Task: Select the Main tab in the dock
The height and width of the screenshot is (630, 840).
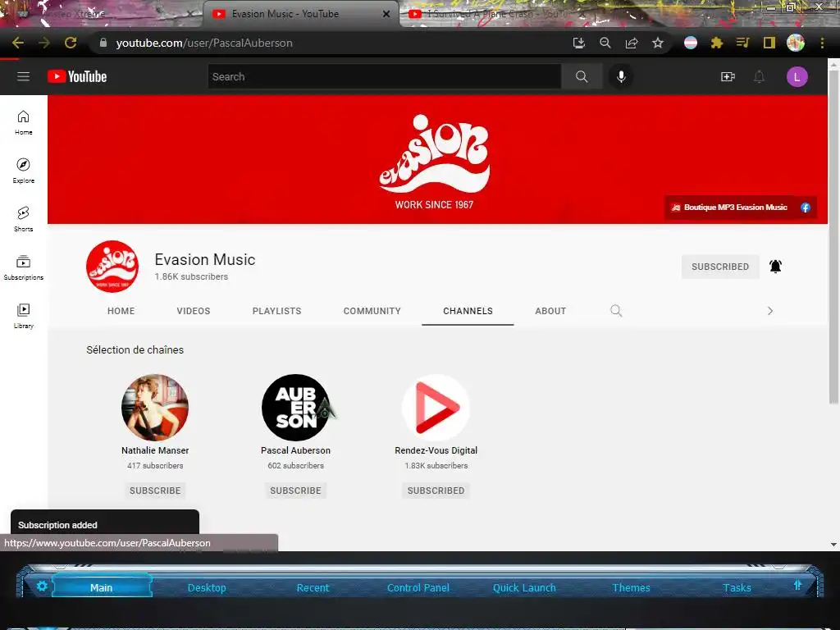Action: tap(101, 587)
